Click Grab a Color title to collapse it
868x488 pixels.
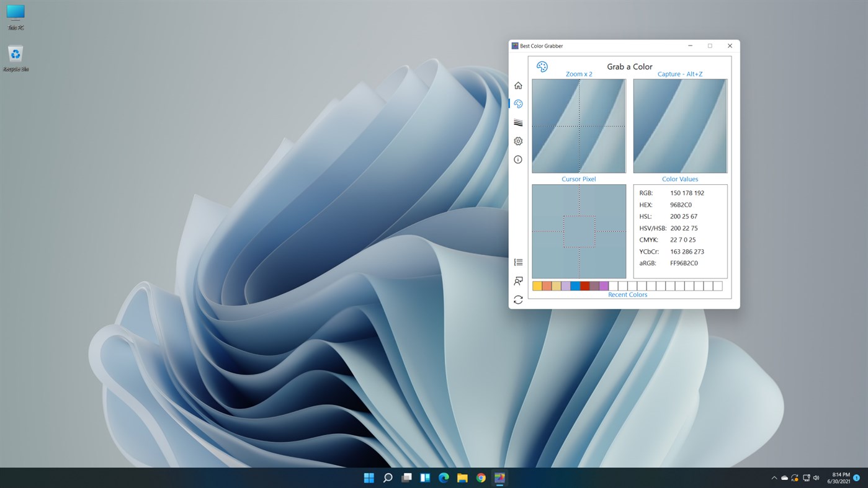pos(629,66)
